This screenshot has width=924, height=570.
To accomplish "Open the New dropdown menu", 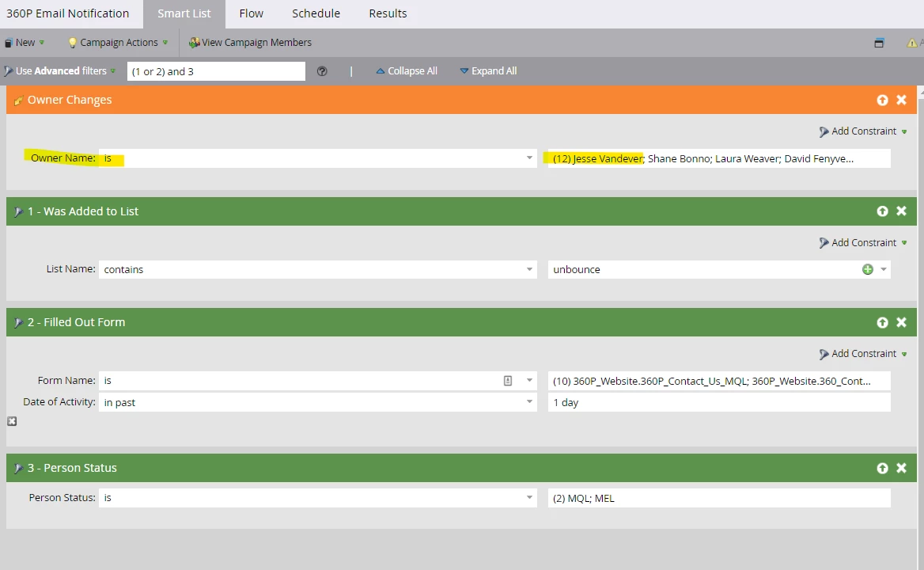I will pos(25,43).
